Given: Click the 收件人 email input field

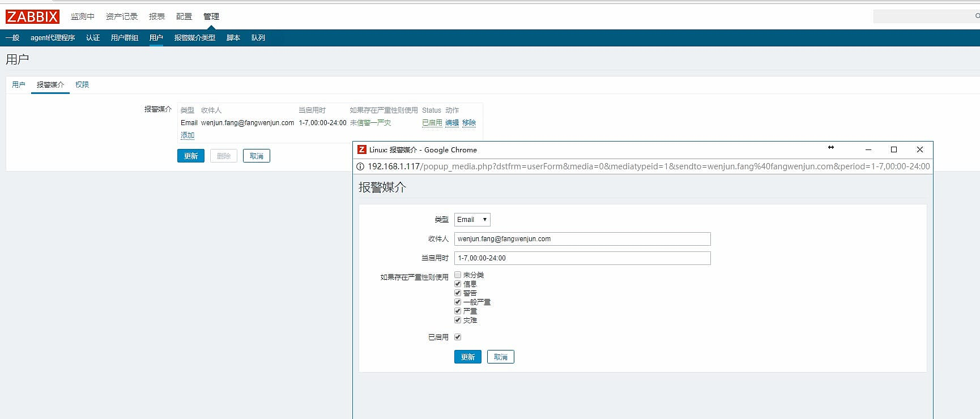Looking at the screenshot, I should (x=582, y=239).
